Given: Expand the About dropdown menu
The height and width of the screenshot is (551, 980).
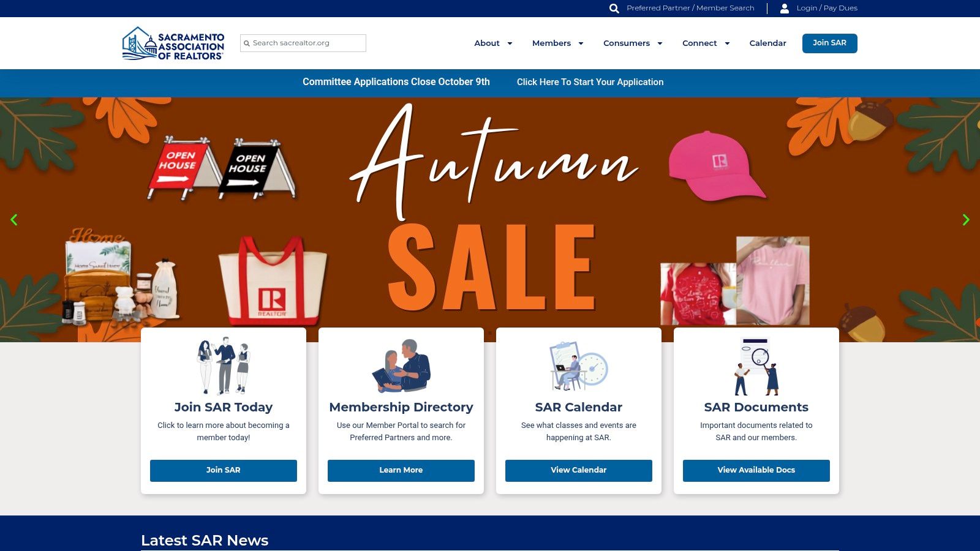Looking at the screenshot, I should pyautogui.click(x=493, y=43).
